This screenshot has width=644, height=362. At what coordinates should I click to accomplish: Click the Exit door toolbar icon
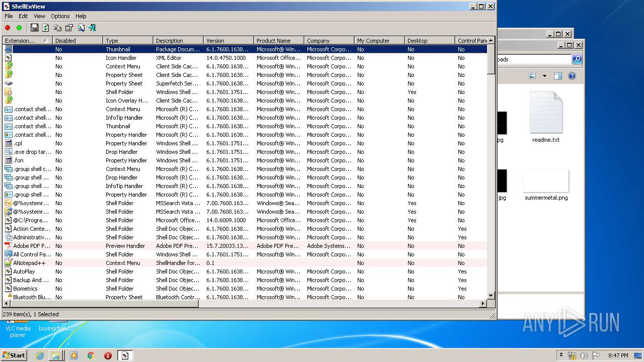(92, 28)
